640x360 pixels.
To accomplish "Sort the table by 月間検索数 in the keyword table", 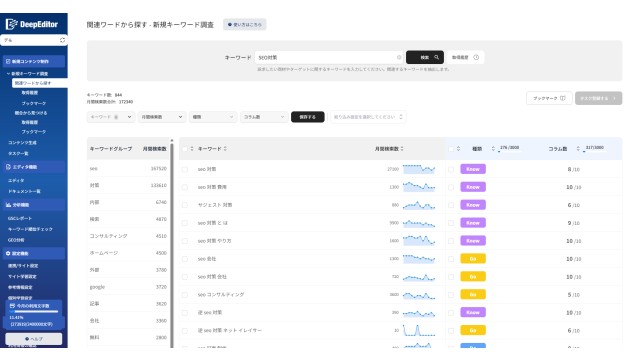I will 402,149.
